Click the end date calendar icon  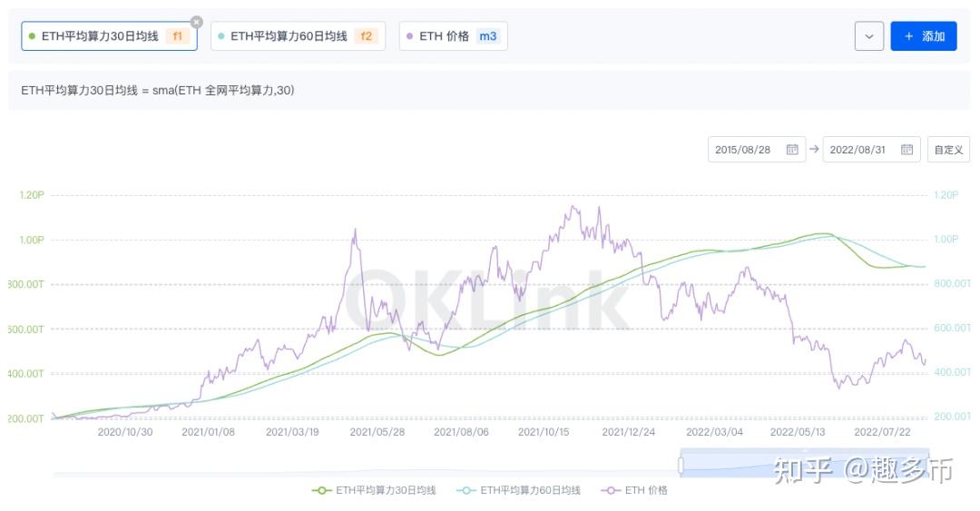(906, 150)
